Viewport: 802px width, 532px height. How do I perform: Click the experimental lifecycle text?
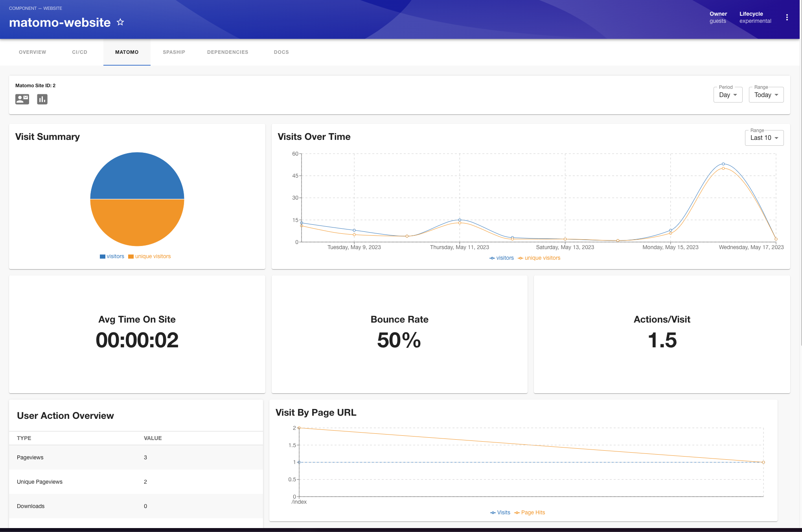click(x=755, y=21)
